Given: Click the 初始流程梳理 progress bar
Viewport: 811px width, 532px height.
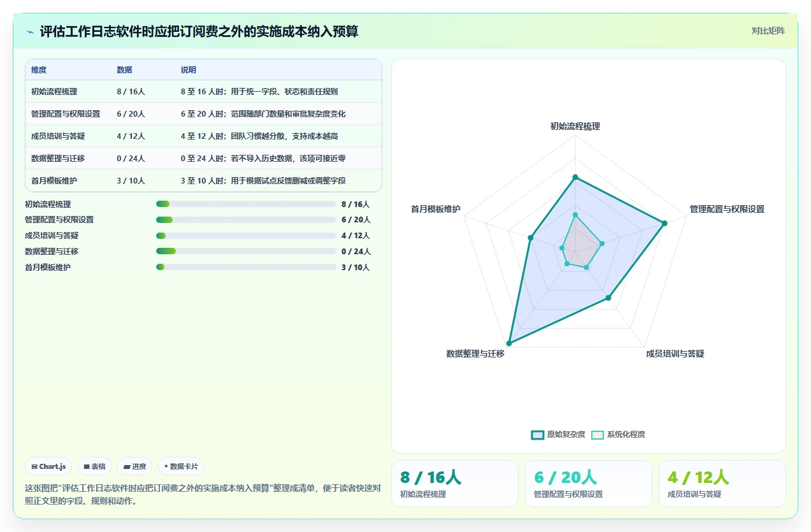Looking at the screenshot, I should tap(246, 204).
